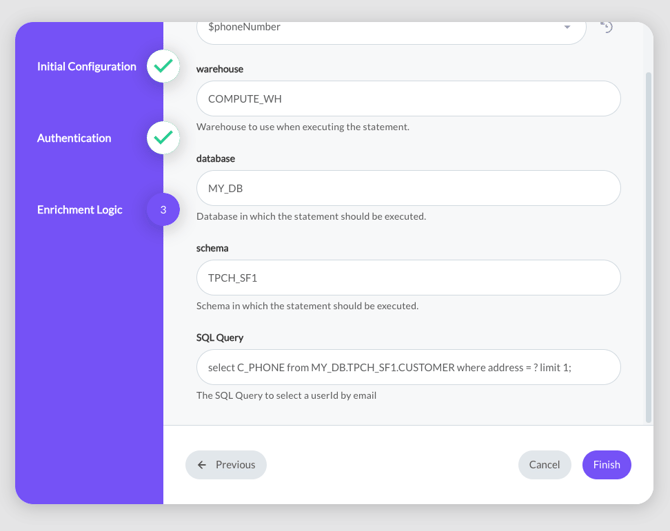Viewport: 670px width, 531px height.
Task: Go back with the Previous button
Action: point(226,465)
